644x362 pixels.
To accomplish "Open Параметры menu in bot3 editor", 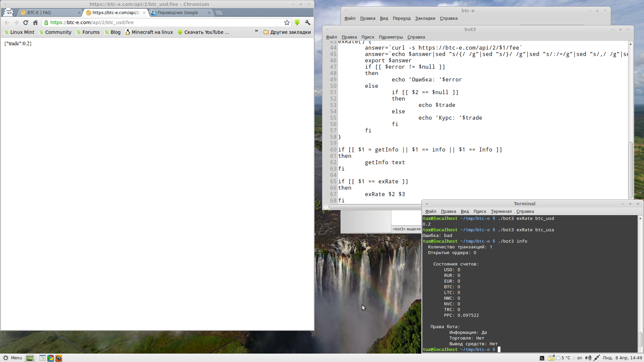I will (391, 37).
